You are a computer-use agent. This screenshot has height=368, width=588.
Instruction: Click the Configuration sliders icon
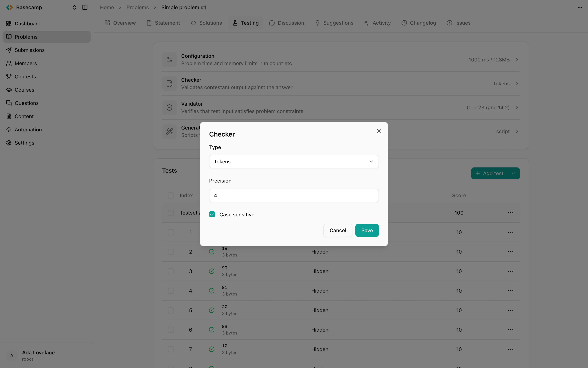coord(169,60)
